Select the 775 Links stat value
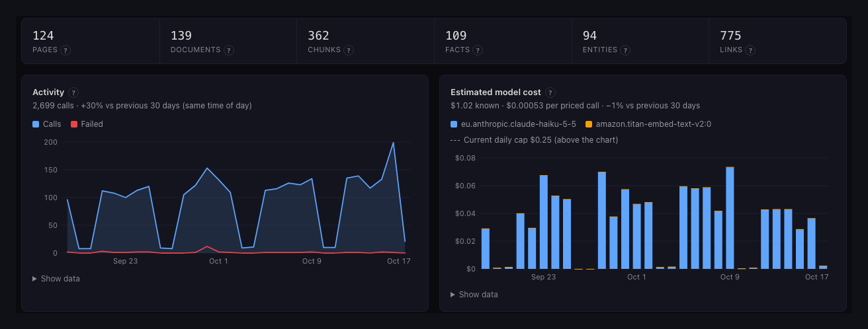The width and height of the screenshot is (868, 329). point(730,36)
